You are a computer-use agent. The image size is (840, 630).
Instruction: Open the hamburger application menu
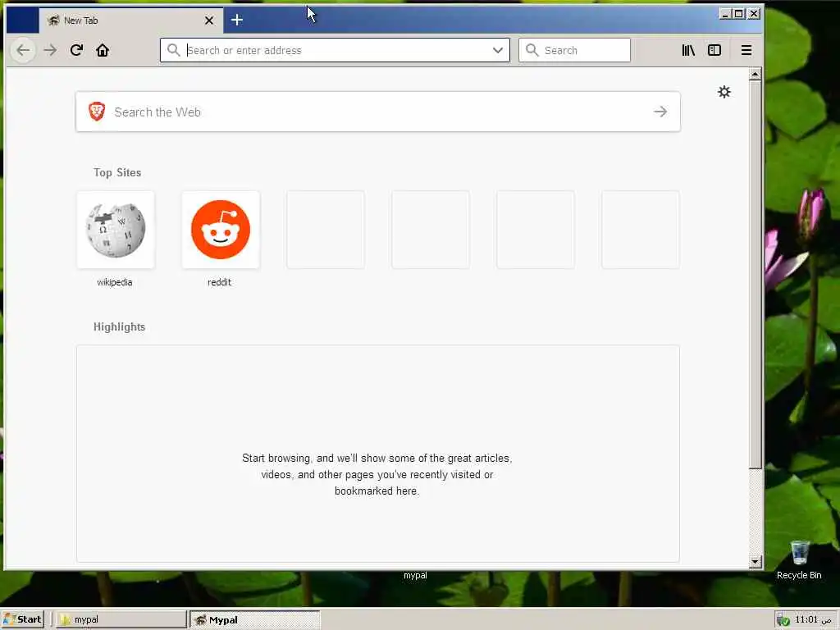click(746, 50)
